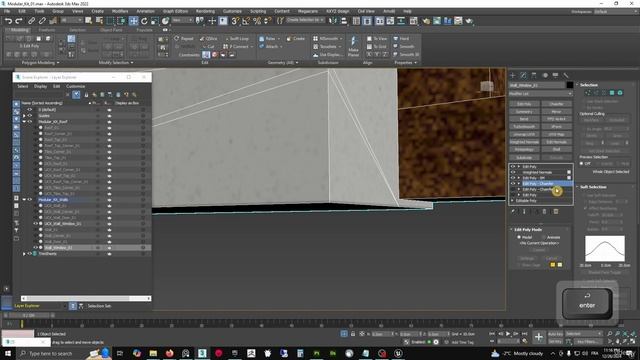Click the Mirror tool icon
The height and width of the screenshot is (360, 640).
point(333,21)
